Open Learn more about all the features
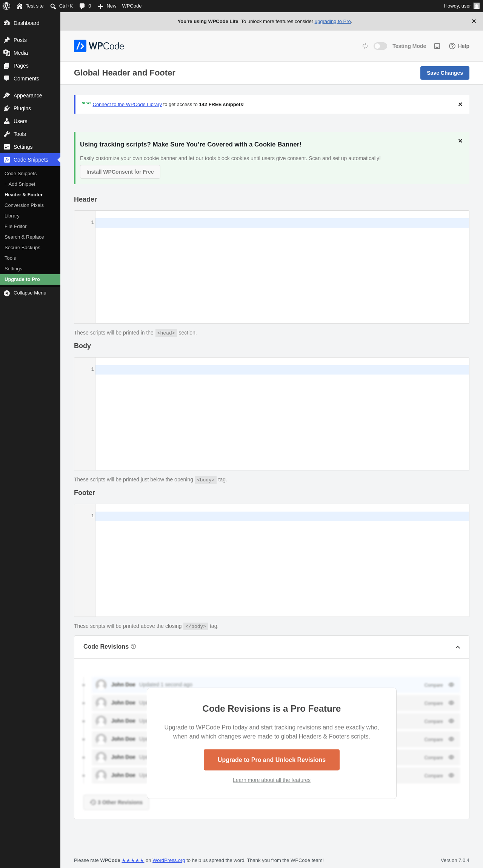Image resolution: width=483 pixels, height=868 pixels. (272, 780)
